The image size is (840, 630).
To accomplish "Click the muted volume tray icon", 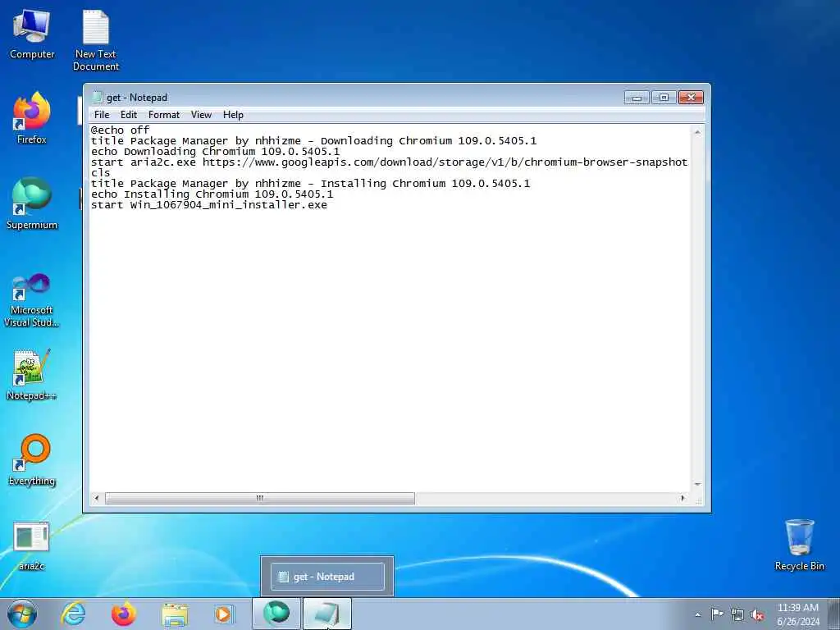I will pyautogui.click(x=757, y=614).
